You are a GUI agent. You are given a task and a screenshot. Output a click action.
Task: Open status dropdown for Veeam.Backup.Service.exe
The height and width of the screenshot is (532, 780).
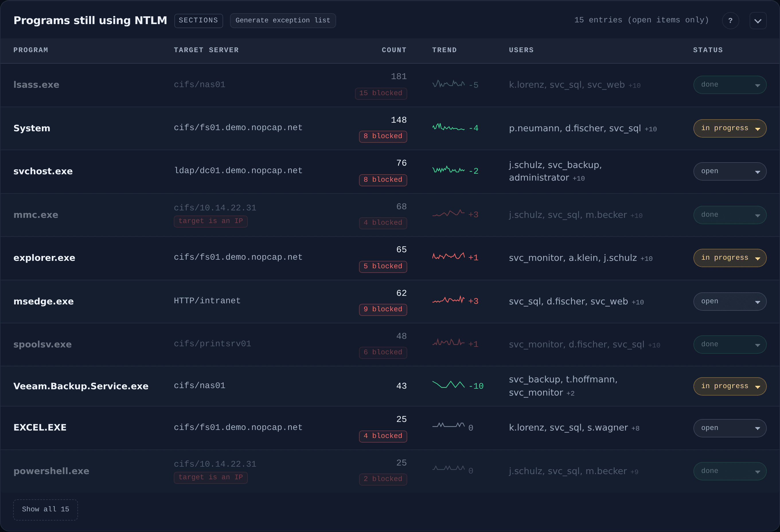pyautogui.click(x=730, y=386)
